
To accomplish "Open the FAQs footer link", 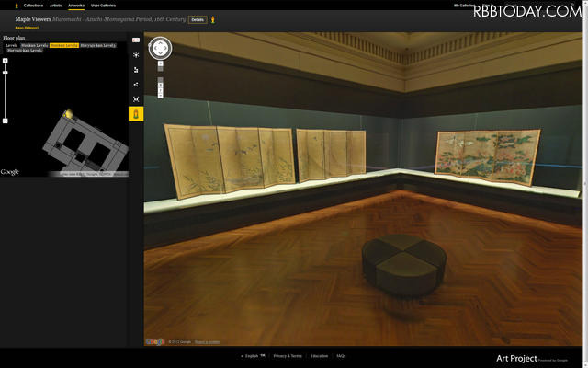I will pos(341,356).
